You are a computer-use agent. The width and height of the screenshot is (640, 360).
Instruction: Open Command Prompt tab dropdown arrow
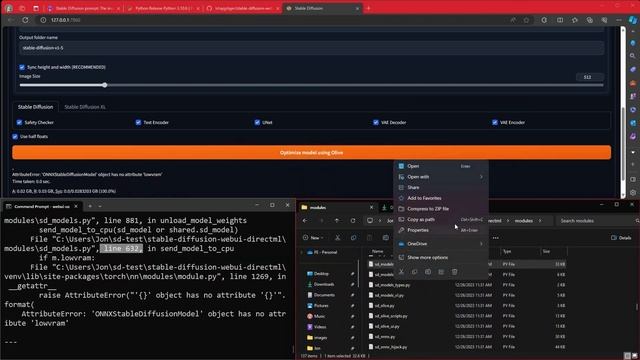(100, 206)
